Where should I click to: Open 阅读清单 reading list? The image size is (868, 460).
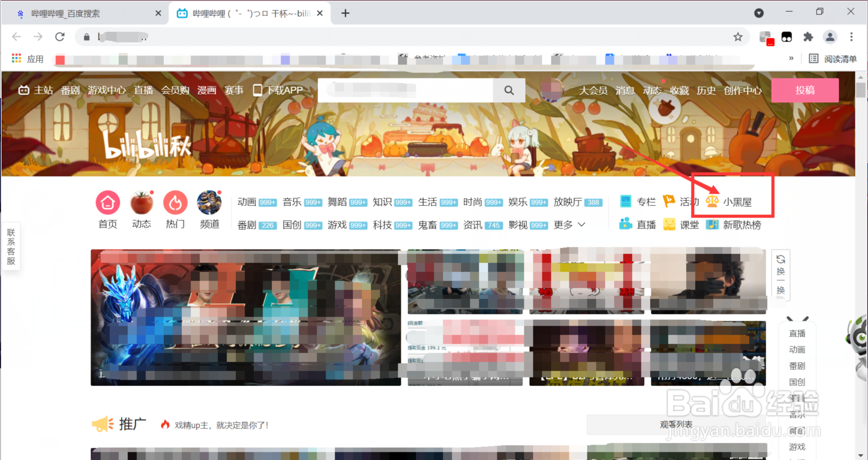[x=832, y=59]
